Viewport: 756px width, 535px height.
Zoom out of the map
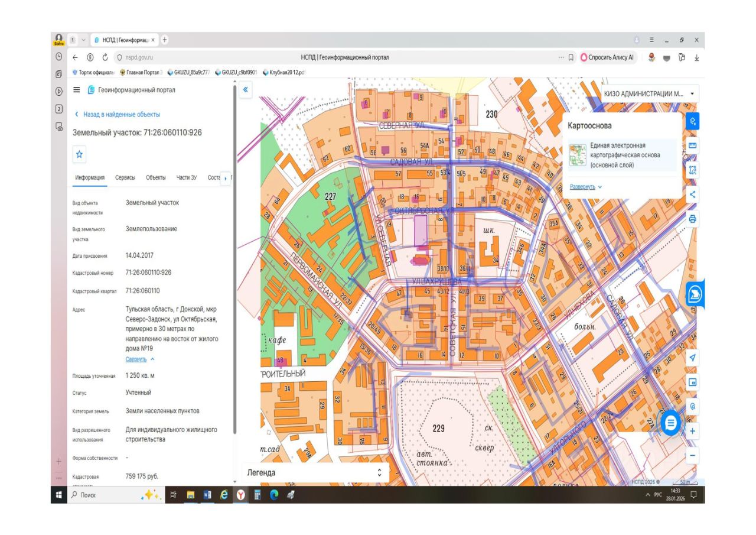[x=693, y=456]
